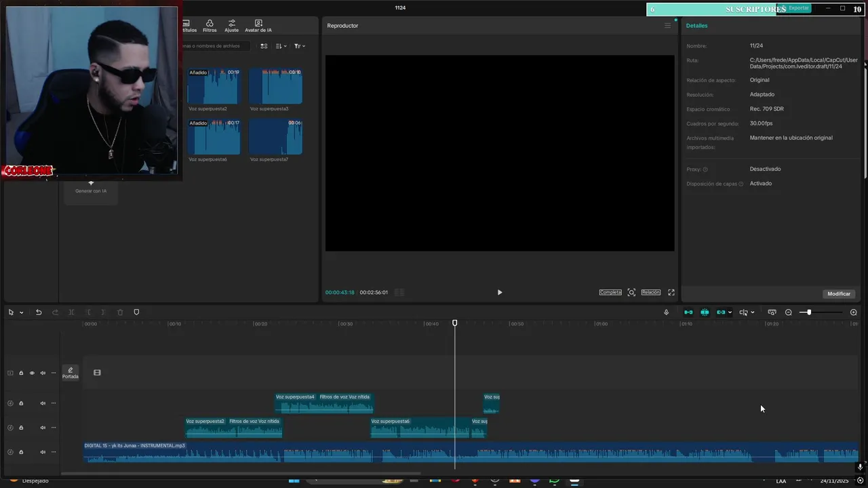Toggle auto snapping

pos(705,312)
